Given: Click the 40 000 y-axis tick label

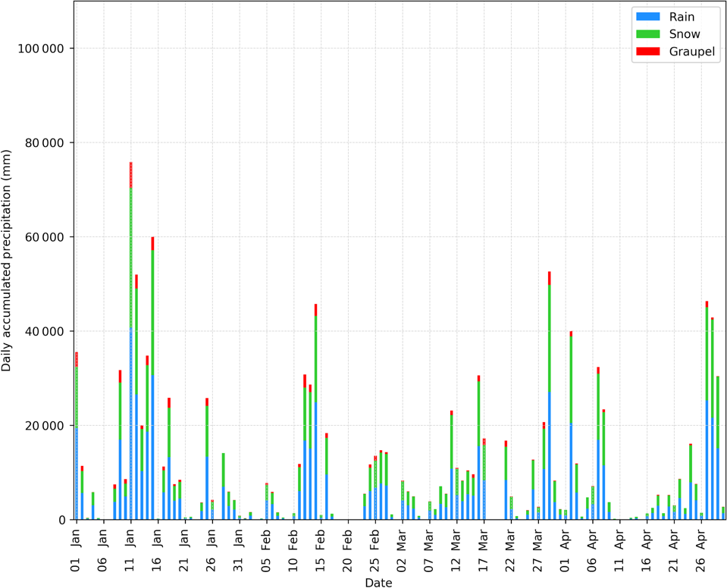Looking at the screenshot, I should [x=45, y=331].
